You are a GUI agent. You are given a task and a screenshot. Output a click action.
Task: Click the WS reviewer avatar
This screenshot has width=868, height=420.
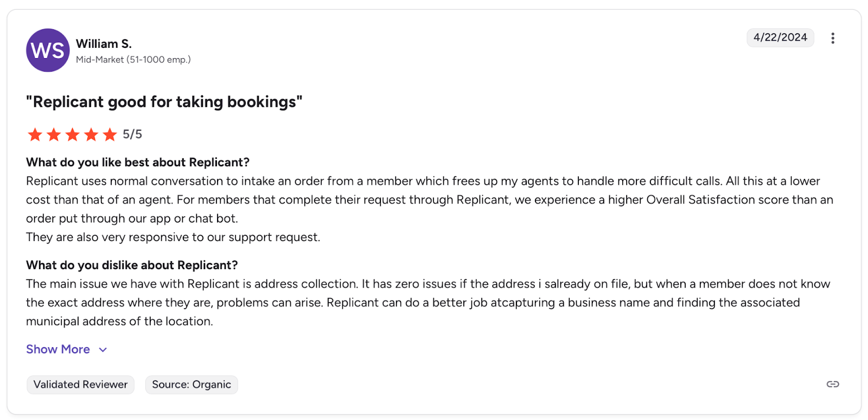coord(48,50)
